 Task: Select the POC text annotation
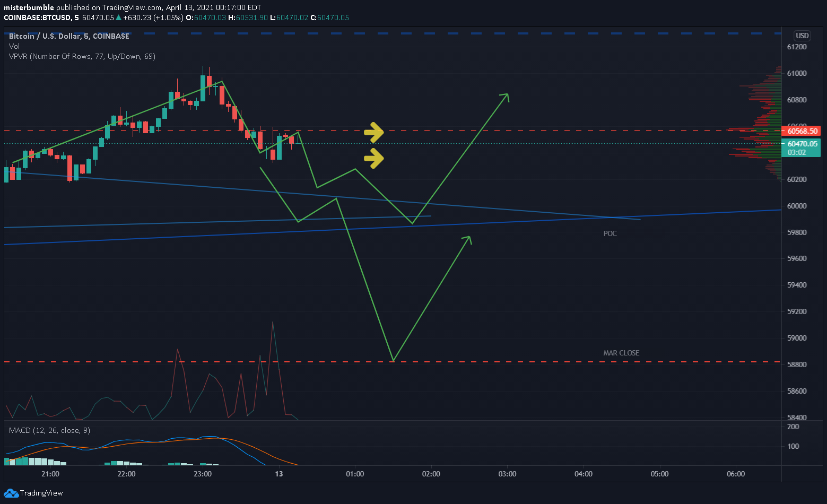pos(610,233)
